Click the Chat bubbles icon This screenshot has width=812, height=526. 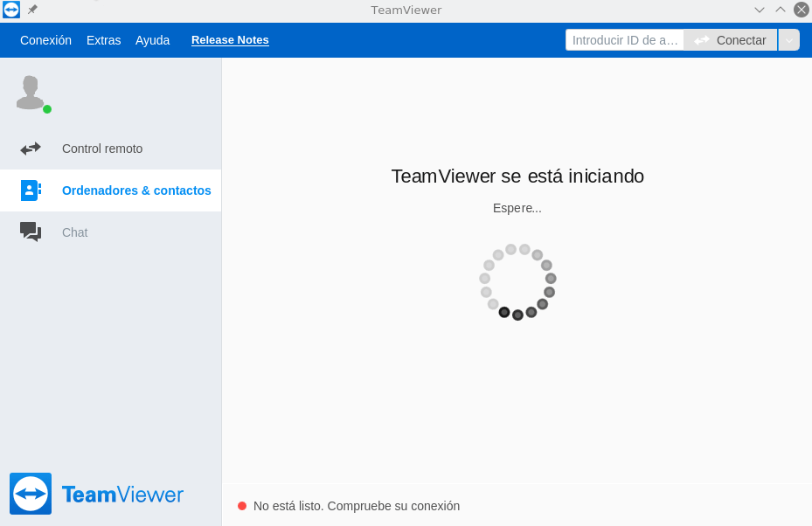[31, 232]
